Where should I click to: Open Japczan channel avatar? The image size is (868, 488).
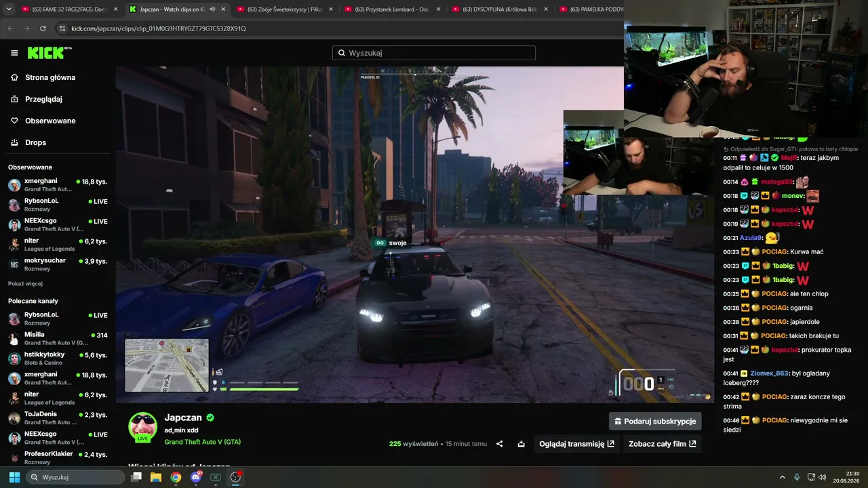tap(143, 426)
